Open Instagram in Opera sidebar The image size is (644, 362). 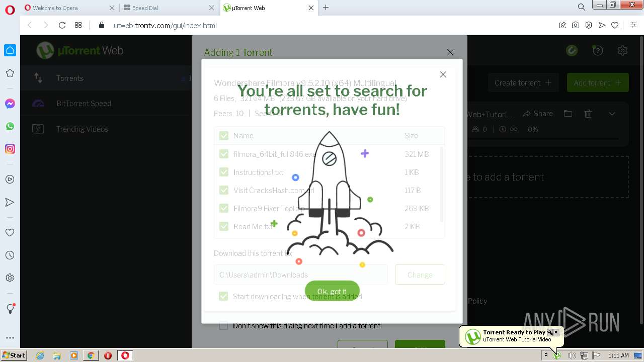pos(10,149)
